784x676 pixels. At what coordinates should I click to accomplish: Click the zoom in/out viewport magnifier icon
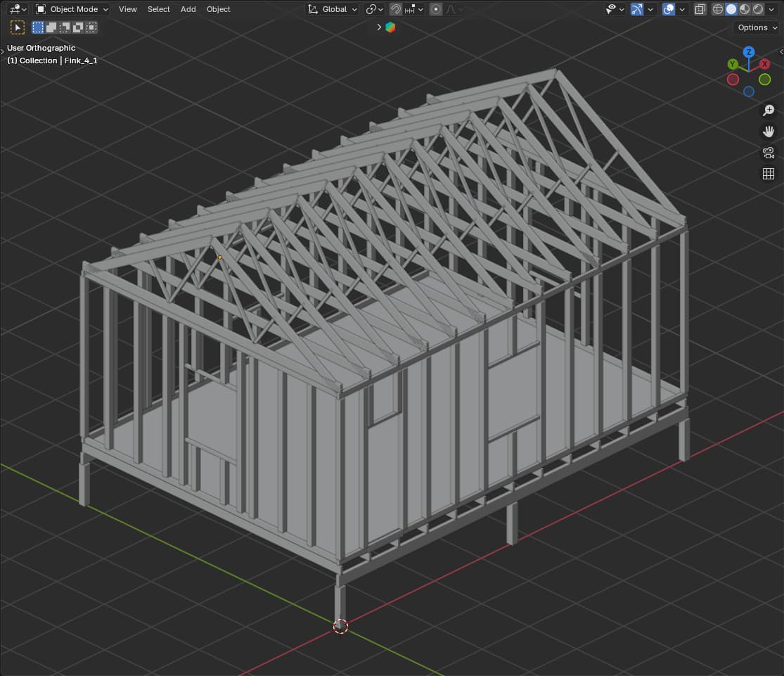click(769, 110)
